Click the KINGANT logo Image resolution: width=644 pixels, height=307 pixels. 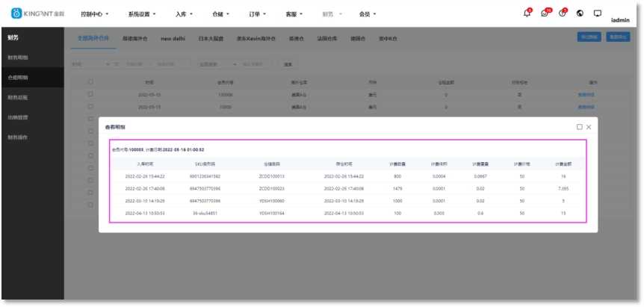(x=37, y=13)
